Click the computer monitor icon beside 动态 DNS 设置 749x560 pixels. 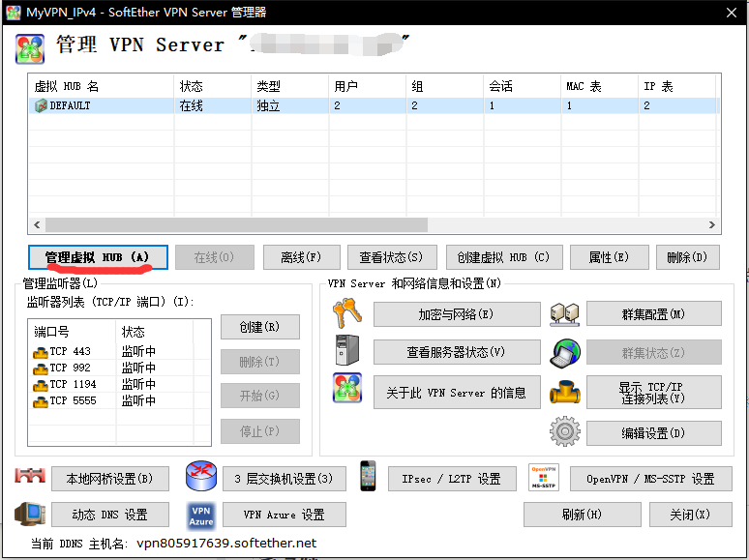point(30,515)
